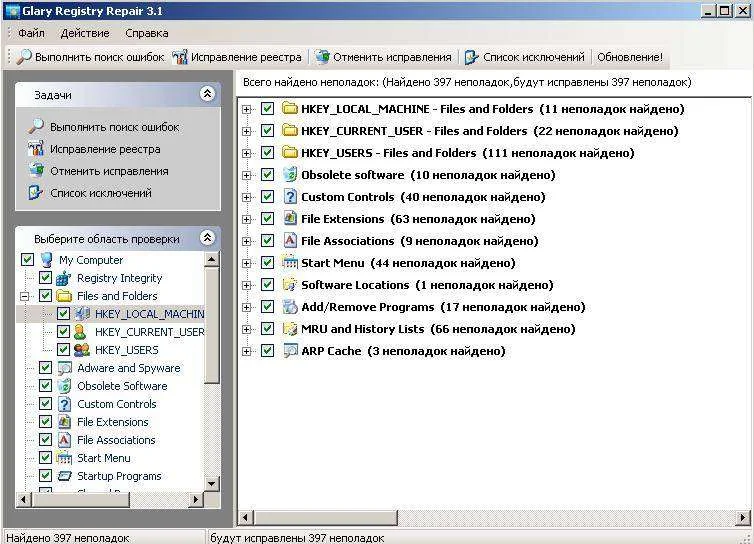Click the magnifier icon in the Задачи panel
Image resolution: width=754 pixels, height=544 pixels.
pos(36,127)
